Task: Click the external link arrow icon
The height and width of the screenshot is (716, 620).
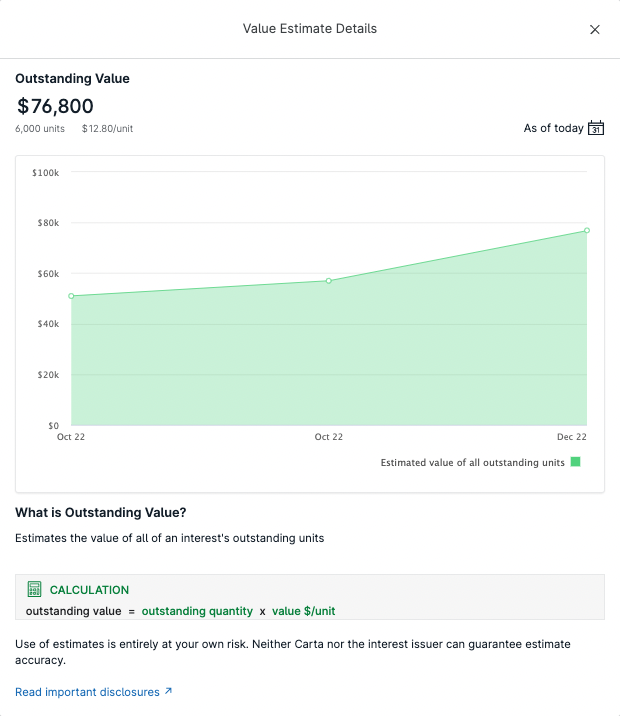Action: click(168, 691)
